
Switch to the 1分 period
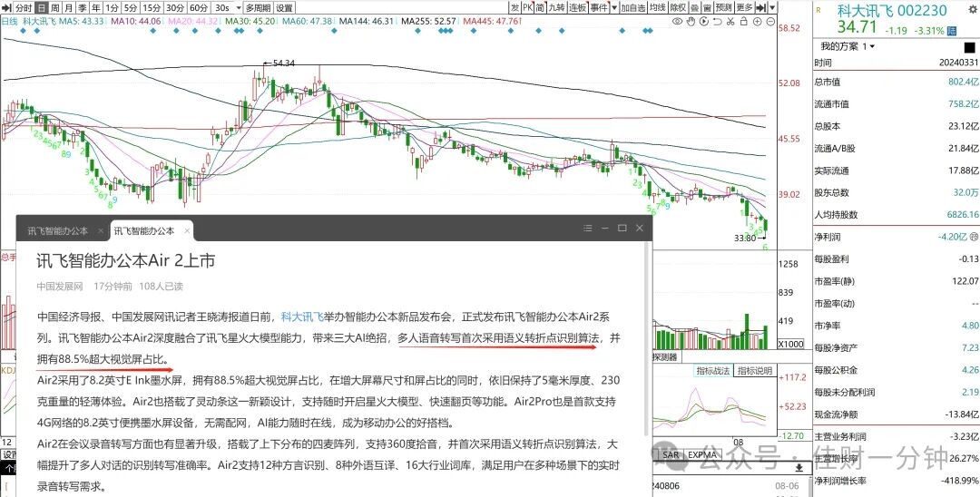pyautogui.click(x=112, y=8)
